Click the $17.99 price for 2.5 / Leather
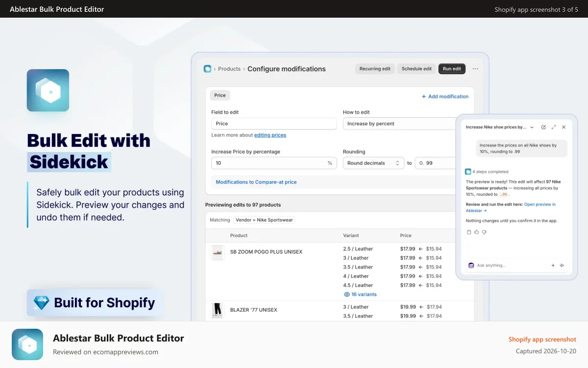 pos(408,249)
